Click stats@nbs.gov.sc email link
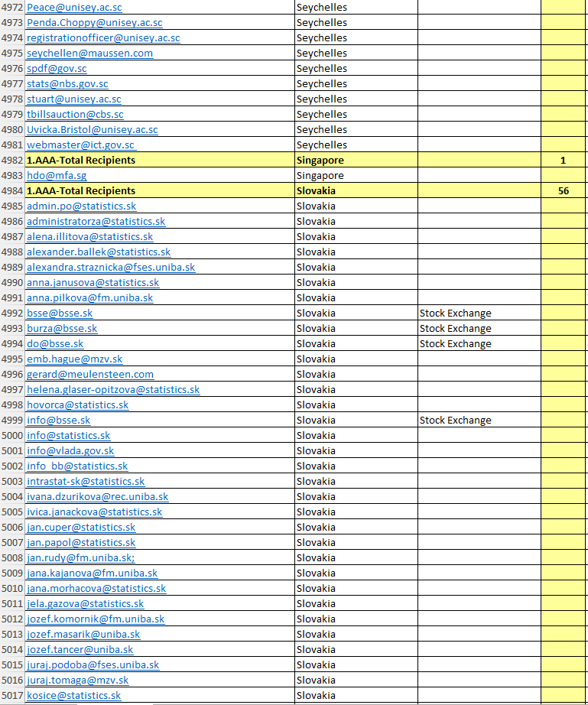Viewport: 588px width, 705px height. (x=67, y=83)
